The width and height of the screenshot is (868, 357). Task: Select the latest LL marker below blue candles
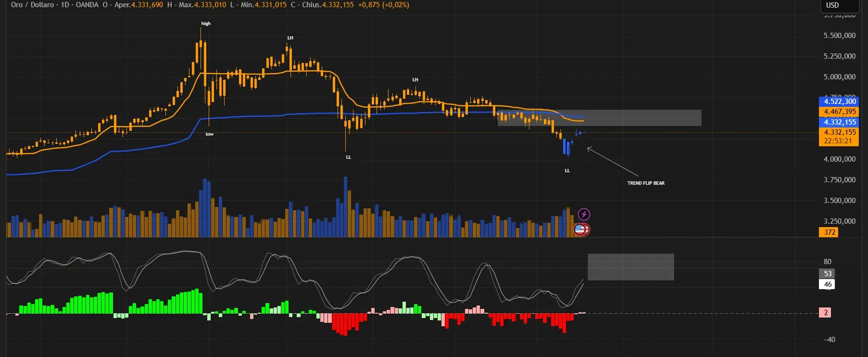pyautogui.click(x=567, y=171)
